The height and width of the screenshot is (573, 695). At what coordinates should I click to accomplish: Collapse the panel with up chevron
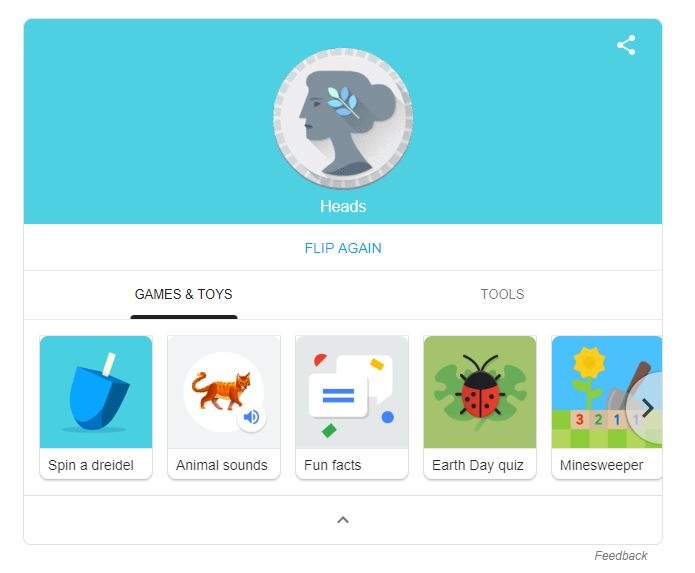(343, 520)
